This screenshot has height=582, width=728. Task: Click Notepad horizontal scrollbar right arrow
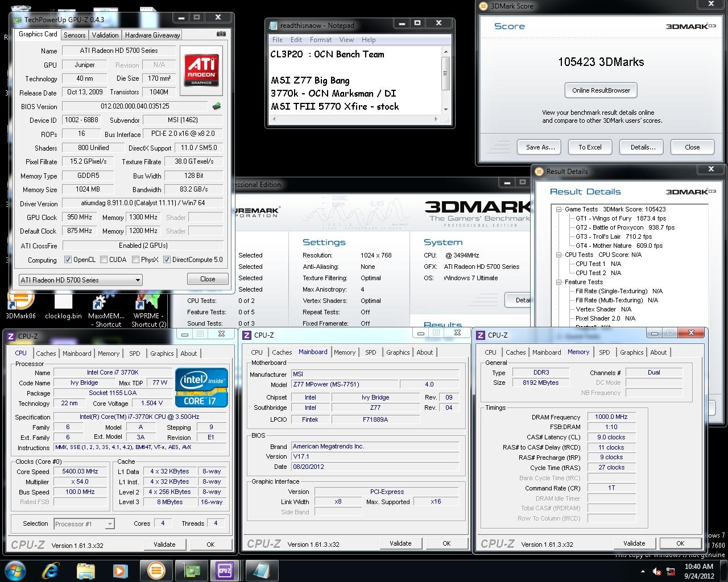tap(436, 119)
